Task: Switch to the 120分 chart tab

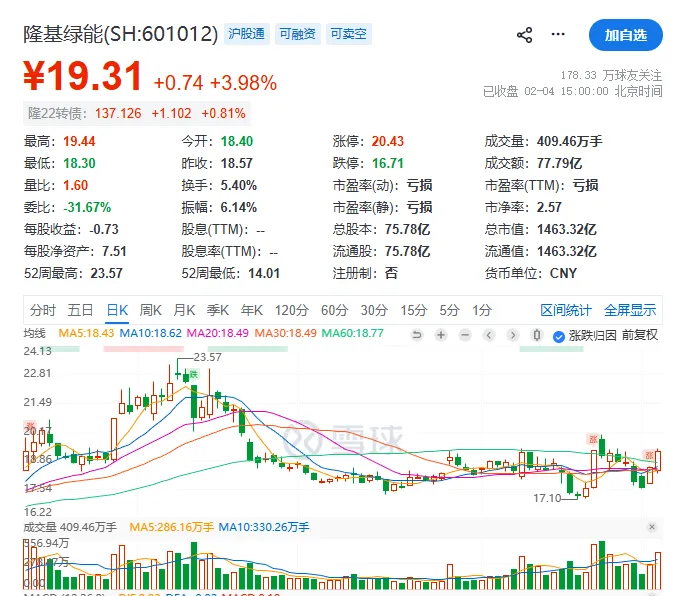Action: (x=291, y=310)
